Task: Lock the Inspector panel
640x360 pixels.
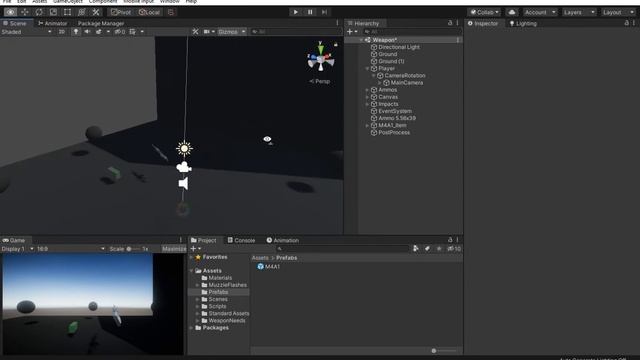Action: pyautogui.click(x=627, y=23)
